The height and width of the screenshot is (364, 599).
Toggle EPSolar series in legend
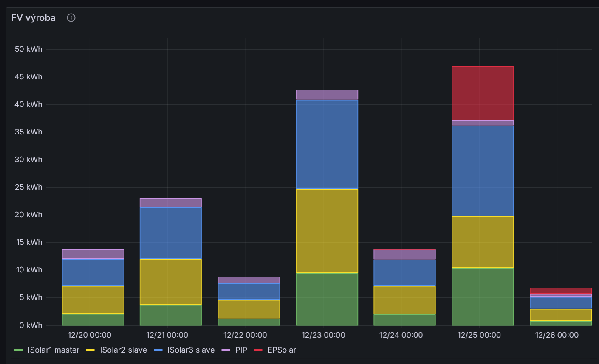[x=282, y=350]
